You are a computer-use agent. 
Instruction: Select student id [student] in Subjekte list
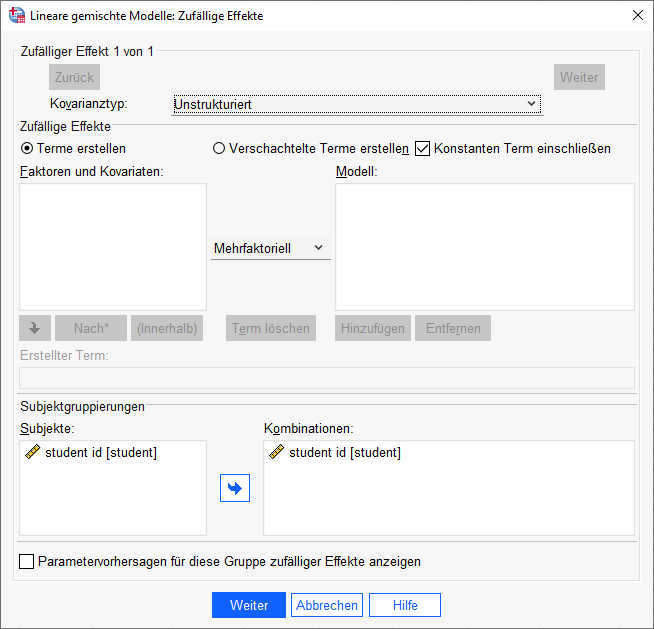click(x=101, y=453)
